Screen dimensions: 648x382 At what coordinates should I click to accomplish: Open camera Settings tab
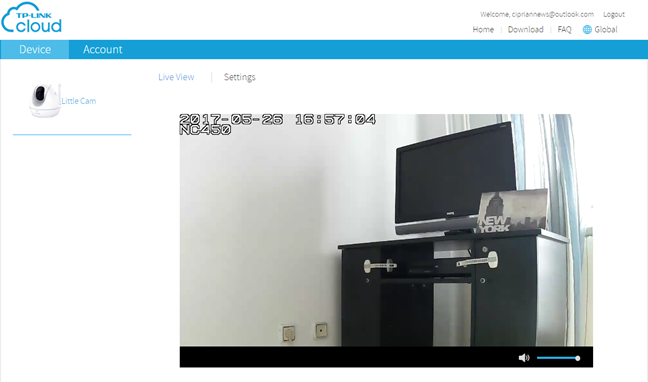click(240, 77)
